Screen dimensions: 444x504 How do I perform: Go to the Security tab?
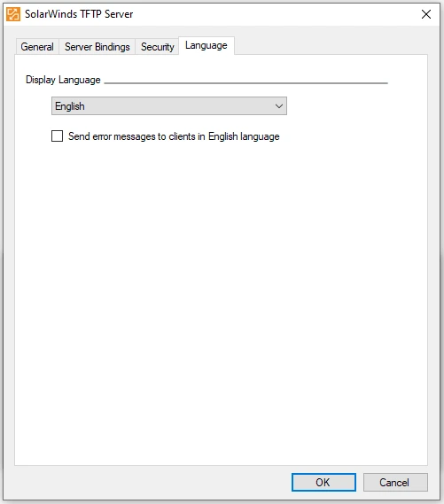tap(157, 47)
